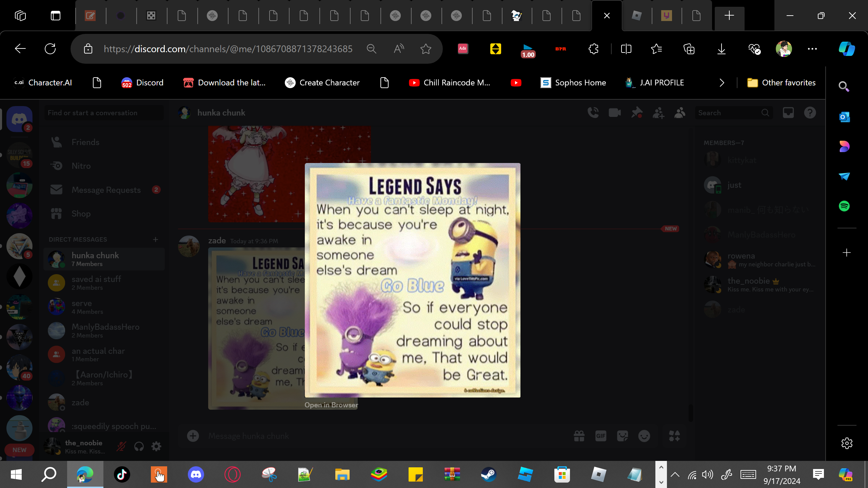Image resolution: width=868 pixels, height=488 pixels.
Task: Open Message Requests
Action: point(106,190)
